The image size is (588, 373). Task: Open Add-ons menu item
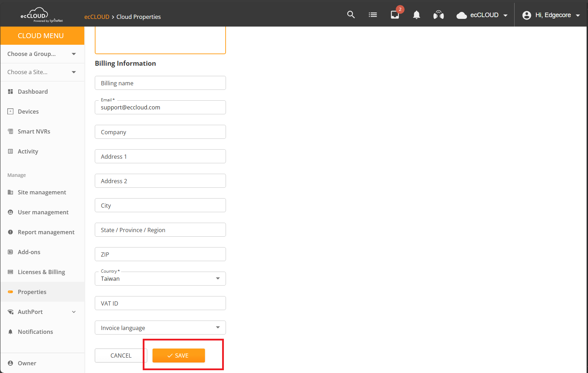click(x=42, y=252)
